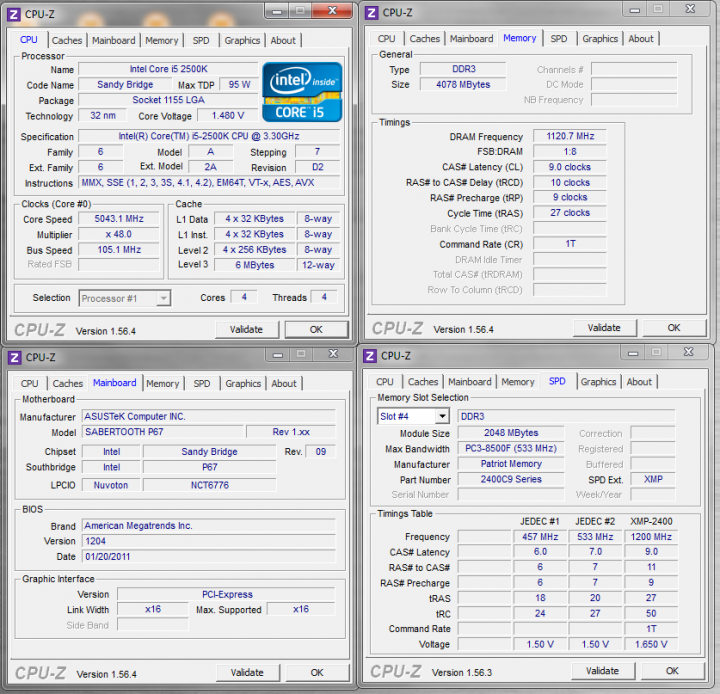The width and height of the screenshot is (720, 694).
Task: Click the Multiplier value x 48.0
Action: point(119,234)
